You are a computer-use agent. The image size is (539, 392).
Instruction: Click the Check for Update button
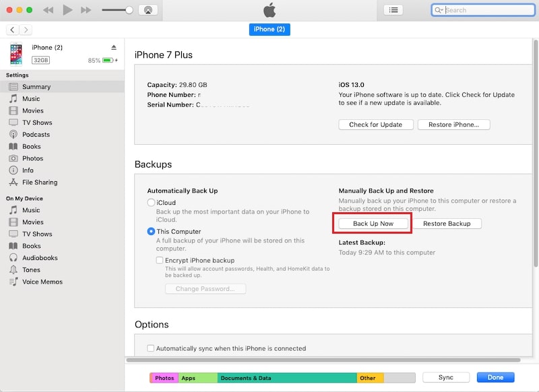tap(375, 125)
